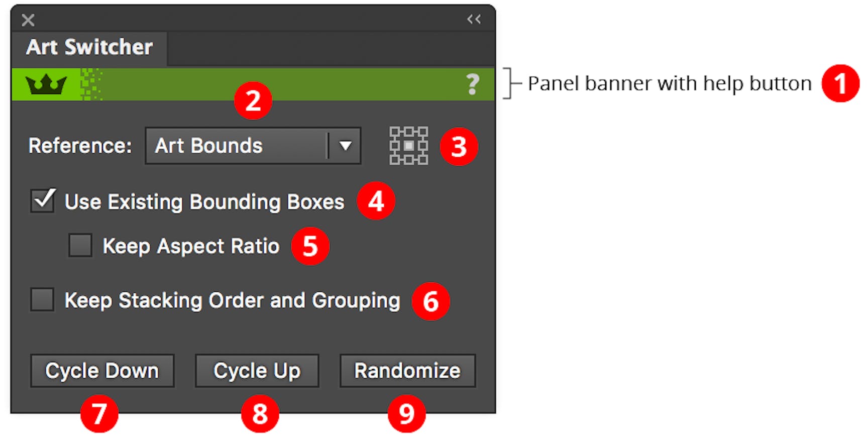Select the Art Switcher tab
Image resolution: width=868 pixels, height=442 pixels.
coord(89,47)
